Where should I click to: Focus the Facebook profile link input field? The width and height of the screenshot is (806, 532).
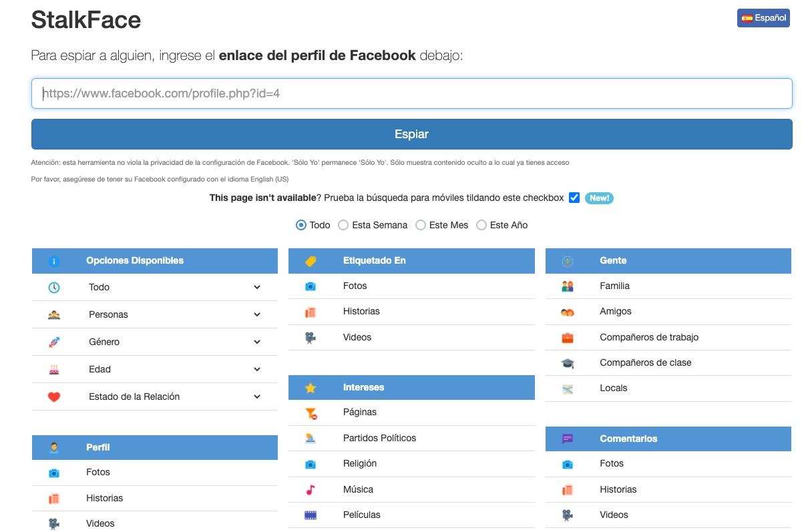click(411, 93)
